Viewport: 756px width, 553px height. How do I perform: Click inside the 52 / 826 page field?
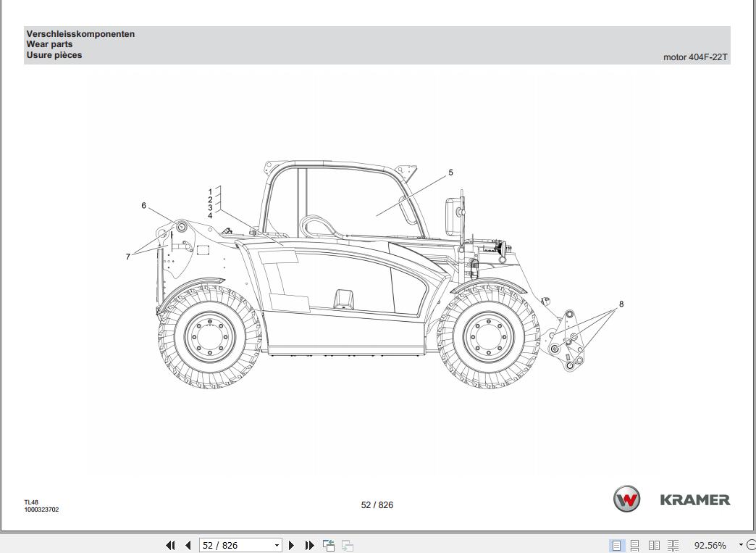(232, 544)
